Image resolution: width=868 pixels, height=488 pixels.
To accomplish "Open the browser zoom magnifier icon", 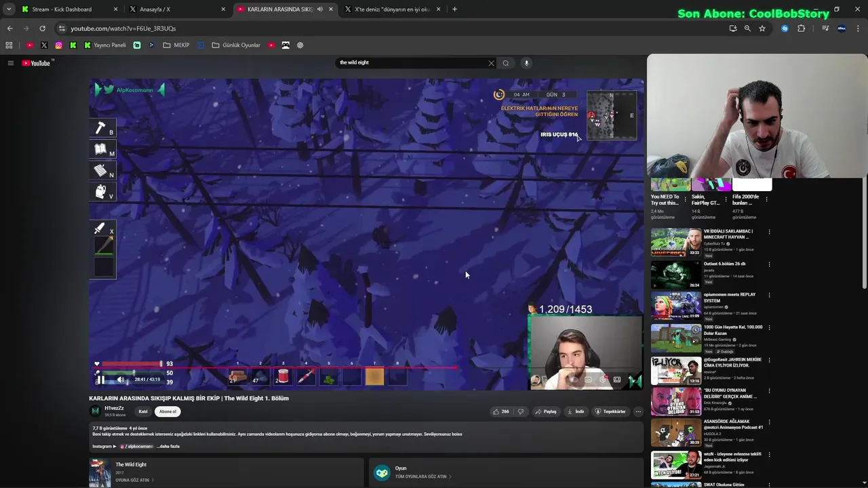I will pyautogui.click(x=747, y=28).
